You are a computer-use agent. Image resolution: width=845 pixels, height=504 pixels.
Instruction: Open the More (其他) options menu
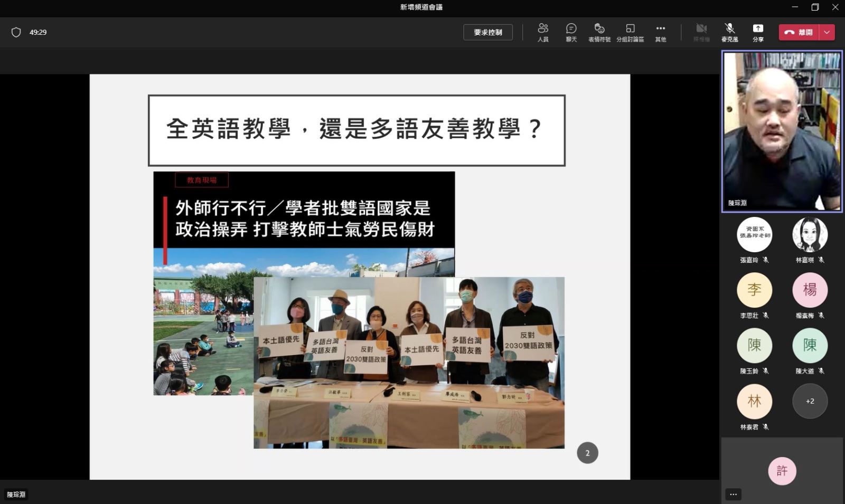pyautogui.click(x=660, y=32)
